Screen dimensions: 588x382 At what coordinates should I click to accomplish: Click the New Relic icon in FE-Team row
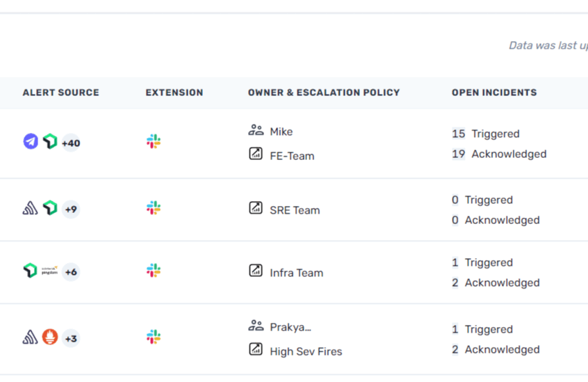point(50,142)
